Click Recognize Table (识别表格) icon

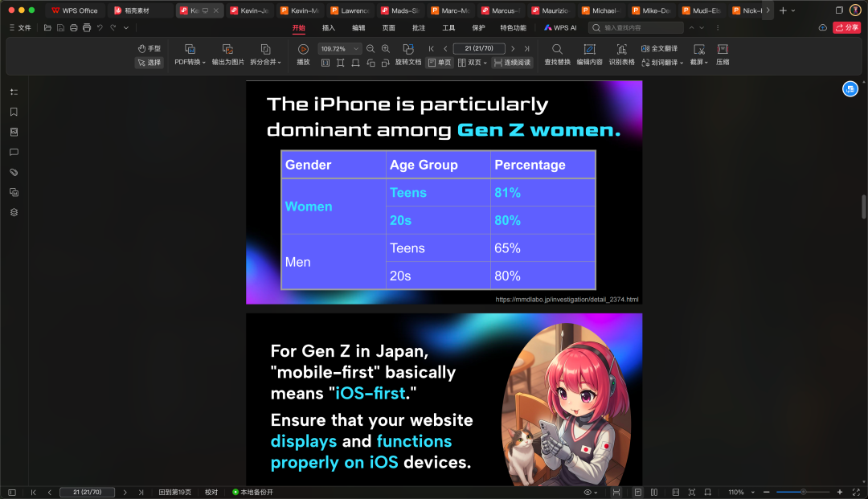[x=621, y=49]
